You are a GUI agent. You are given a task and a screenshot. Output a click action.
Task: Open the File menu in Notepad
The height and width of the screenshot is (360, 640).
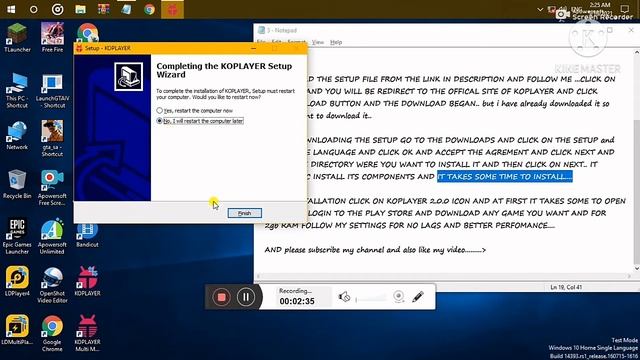click(261, 42)
